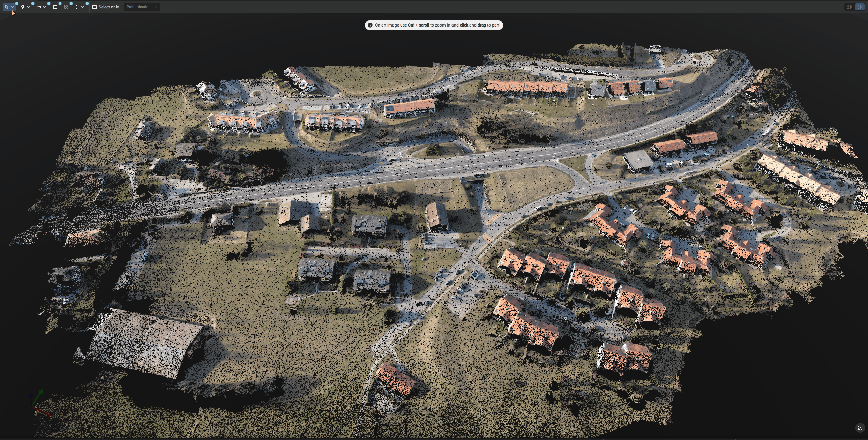
Task: Choose the ruler measurement tool
Action: (x=38, y=7)
